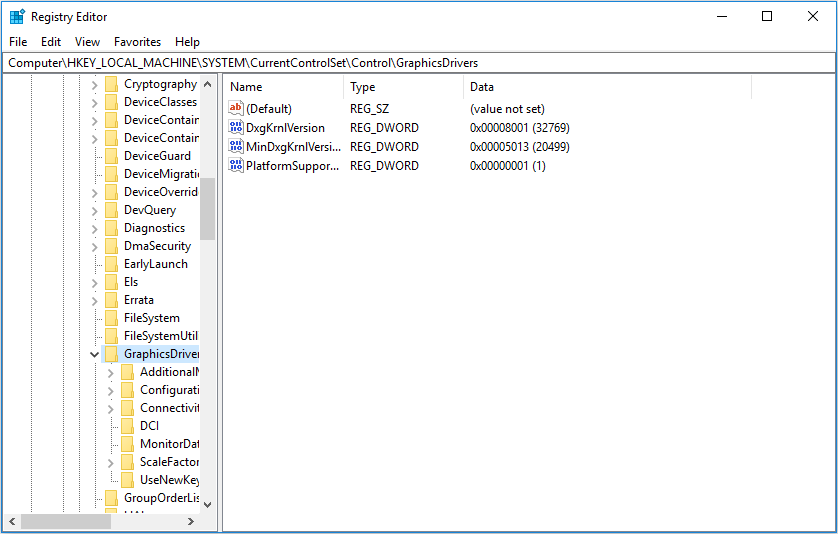838x534 pixels.
Task: Select the DCI folder icon
Action: click(x=128, y=426)
